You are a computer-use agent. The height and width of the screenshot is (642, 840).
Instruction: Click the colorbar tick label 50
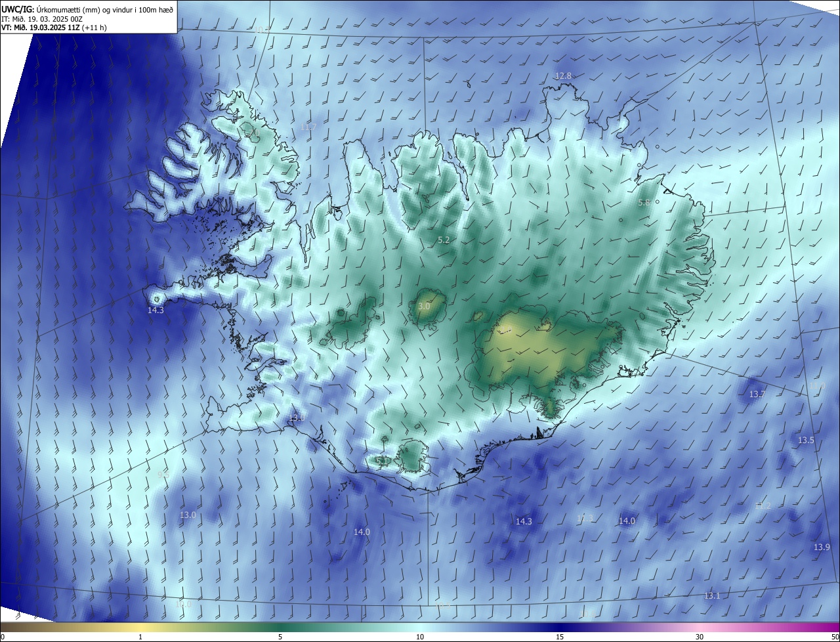[835, 637]
